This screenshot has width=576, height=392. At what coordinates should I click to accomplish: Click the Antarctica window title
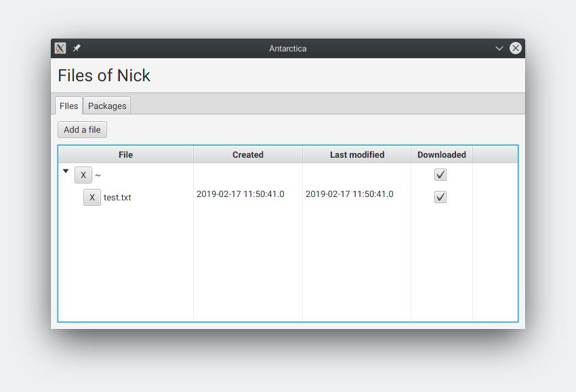287,49
